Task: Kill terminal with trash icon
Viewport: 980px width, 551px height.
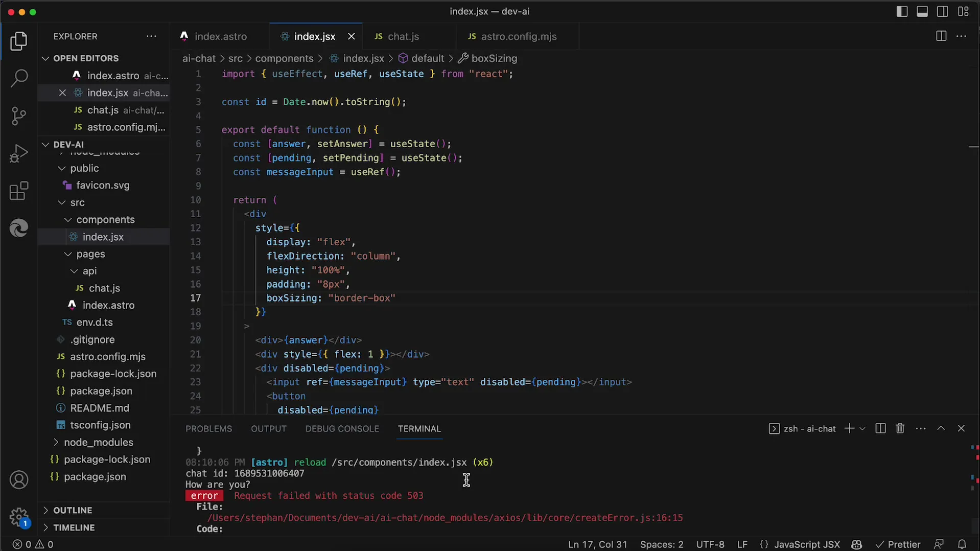Action: [x=900, y=428]
